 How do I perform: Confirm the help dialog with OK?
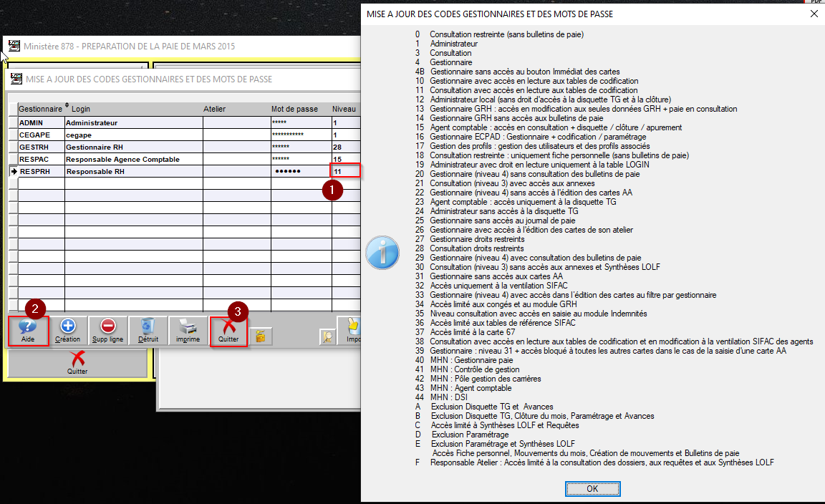[x=592, y=488]
